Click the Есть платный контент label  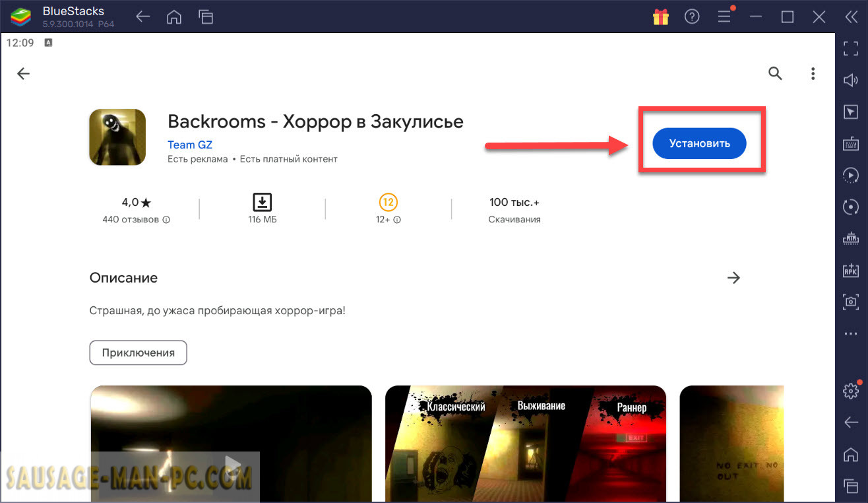(289, 159)
